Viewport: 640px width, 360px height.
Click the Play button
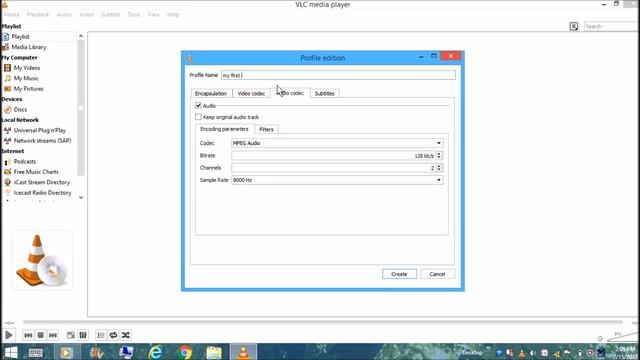[x=9, y=335]
